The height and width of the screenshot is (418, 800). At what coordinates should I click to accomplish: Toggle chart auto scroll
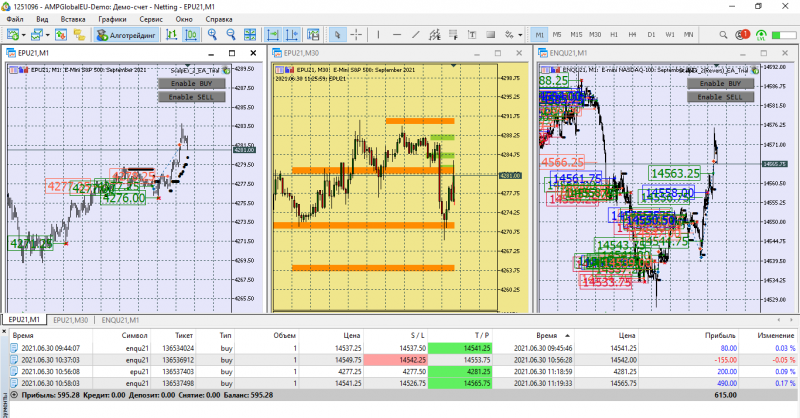pyautogui.click(x=273, y=35)
